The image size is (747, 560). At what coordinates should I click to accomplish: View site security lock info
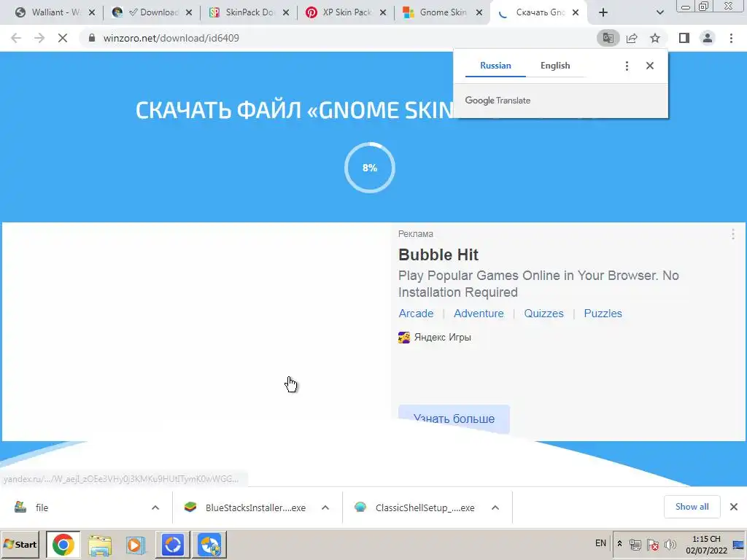point(92,38)
